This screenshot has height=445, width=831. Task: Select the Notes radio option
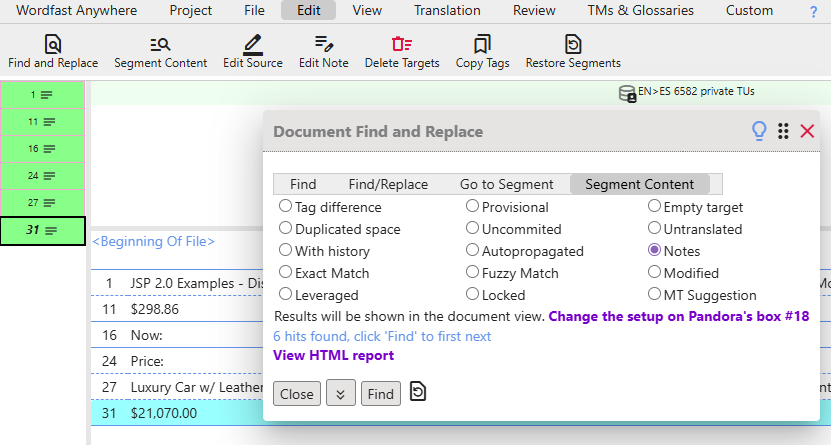pos(654,250)
